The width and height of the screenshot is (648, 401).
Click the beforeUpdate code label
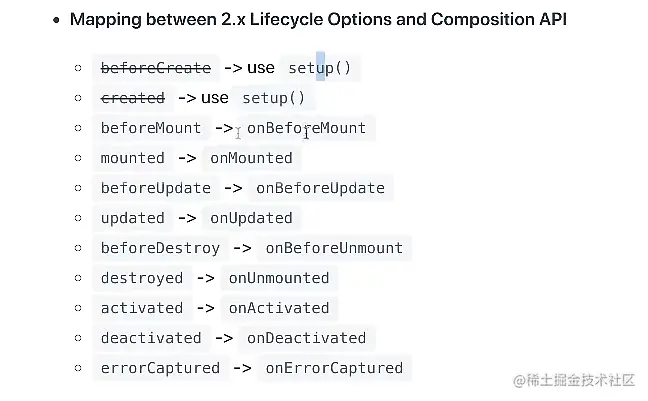coord(156,188)
